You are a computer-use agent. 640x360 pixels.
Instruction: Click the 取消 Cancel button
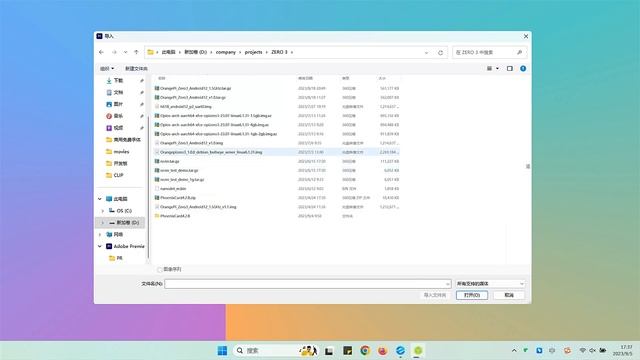click(509, 295)
